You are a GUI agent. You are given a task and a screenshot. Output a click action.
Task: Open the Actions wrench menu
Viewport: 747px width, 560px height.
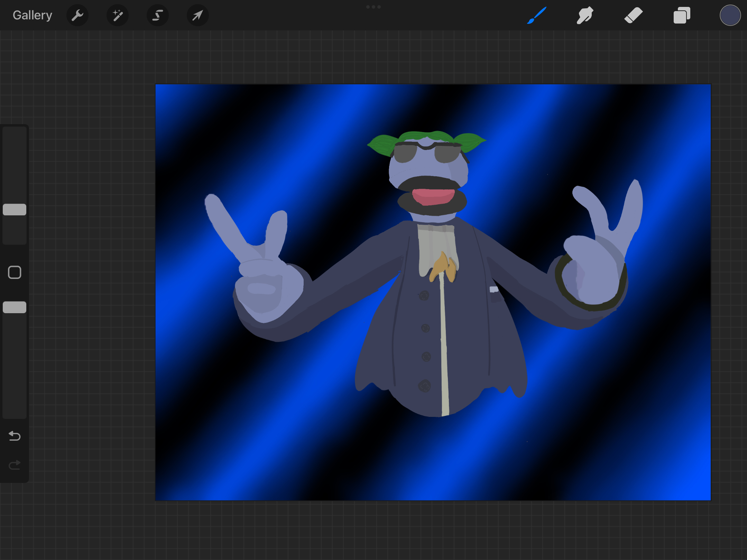(x=77, y=15)
